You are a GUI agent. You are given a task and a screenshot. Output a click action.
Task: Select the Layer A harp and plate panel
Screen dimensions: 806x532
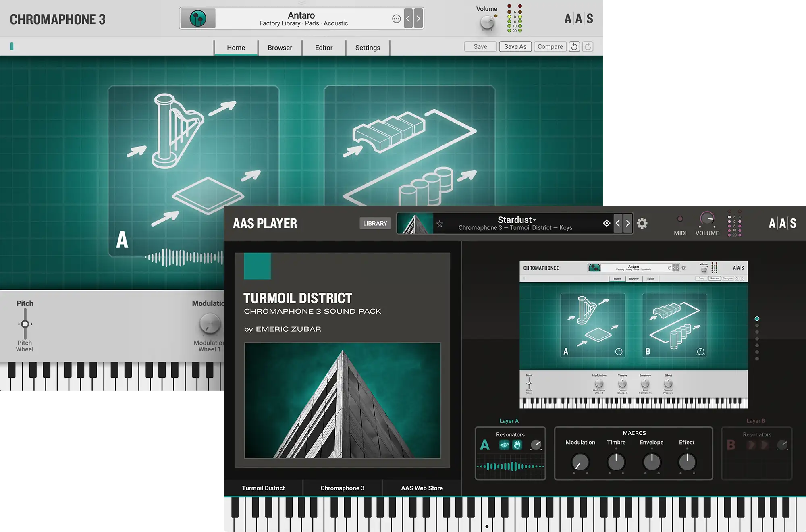point(193,171)
